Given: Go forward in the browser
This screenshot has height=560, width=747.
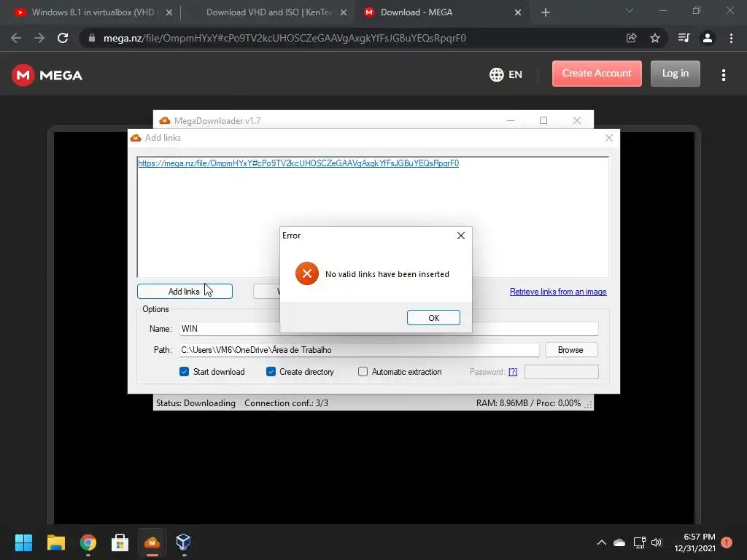Looking at the screenshot, I should click(39, 38).
